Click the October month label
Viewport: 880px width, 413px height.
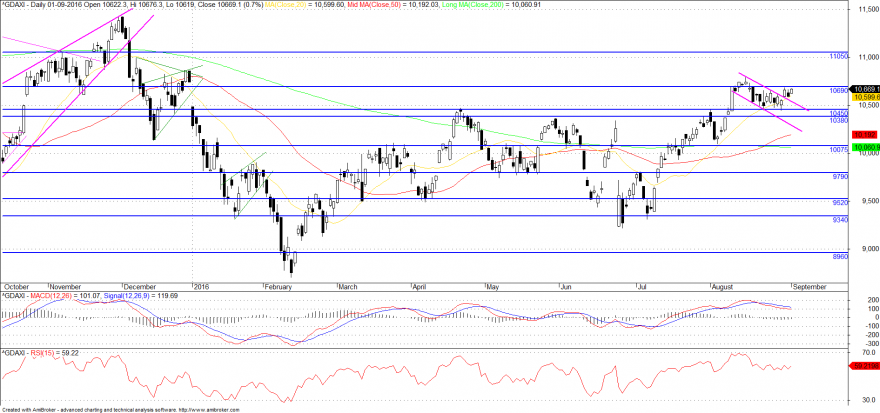click(x=14, y=287)
